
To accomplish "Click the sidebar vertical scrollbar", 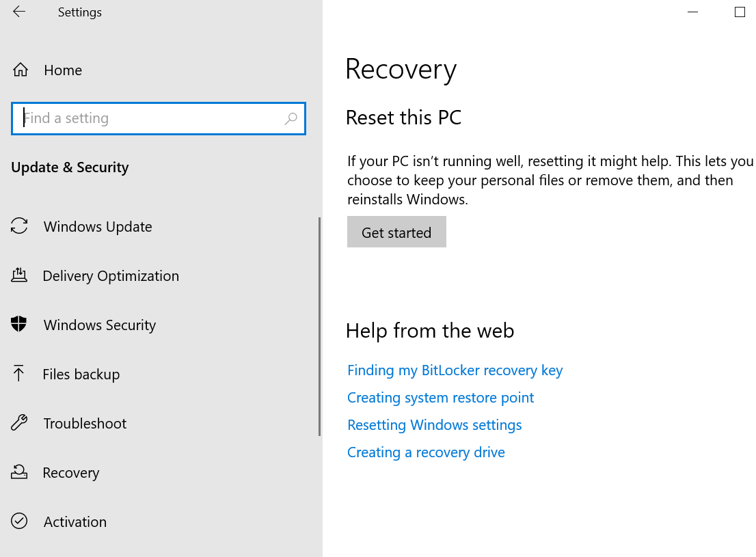I will pos(319,327).
